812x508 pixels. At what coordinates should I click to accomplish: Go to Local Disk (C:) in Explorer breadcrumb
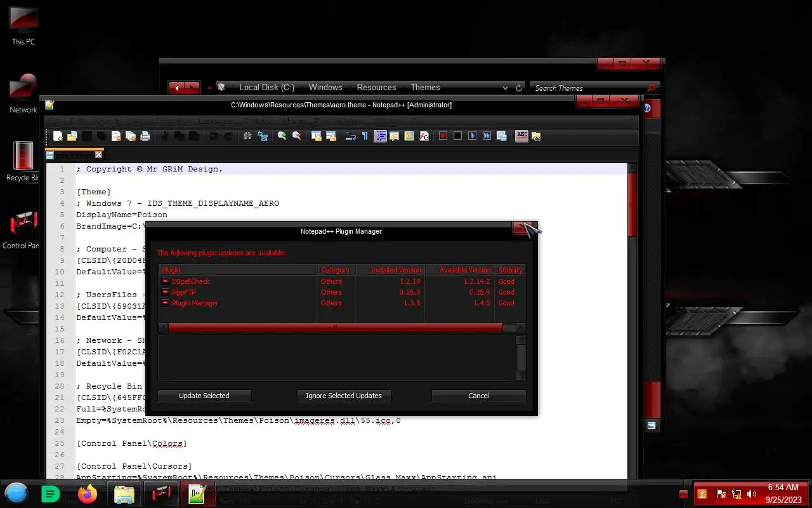tap(266, 88)
